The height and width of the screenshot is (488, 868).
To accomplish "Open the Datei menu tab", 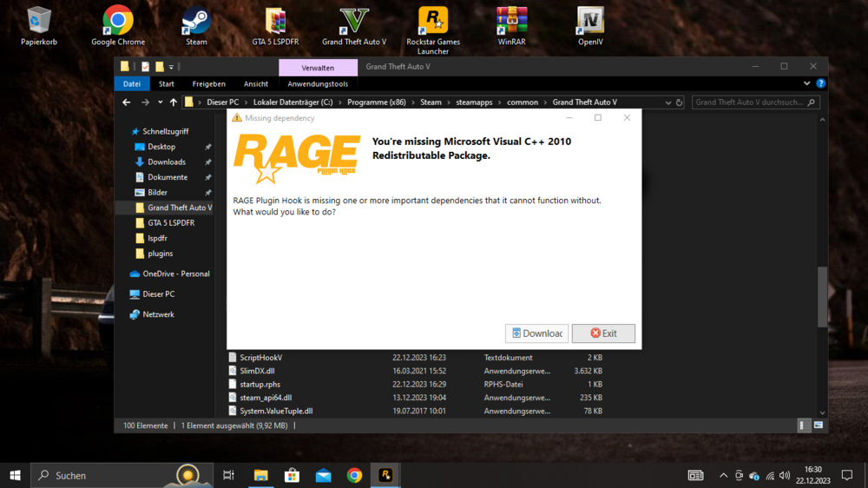I will coord(132,84).
